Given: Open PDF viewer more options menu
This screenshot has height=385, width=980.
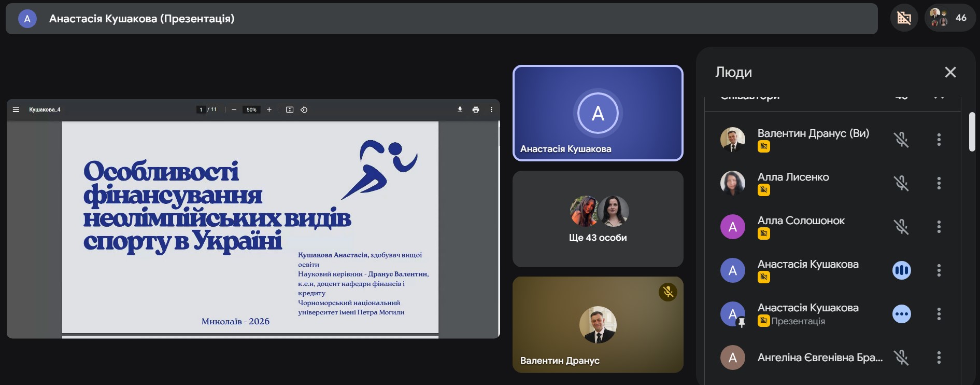Looking at the screenshot, I should (491, 109).
